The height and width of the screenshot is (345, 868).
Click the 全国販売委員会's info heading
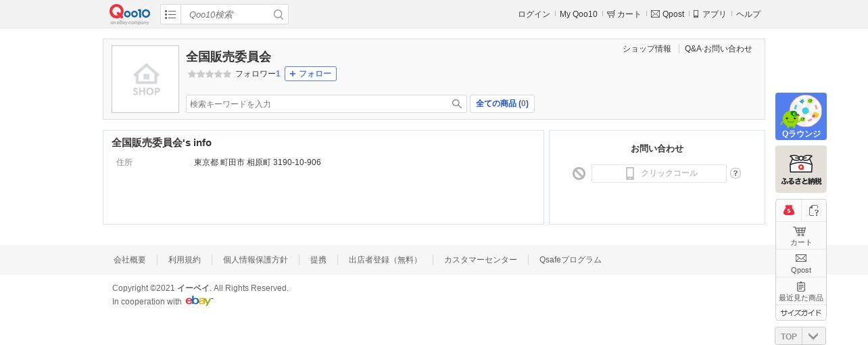point(162,143)
